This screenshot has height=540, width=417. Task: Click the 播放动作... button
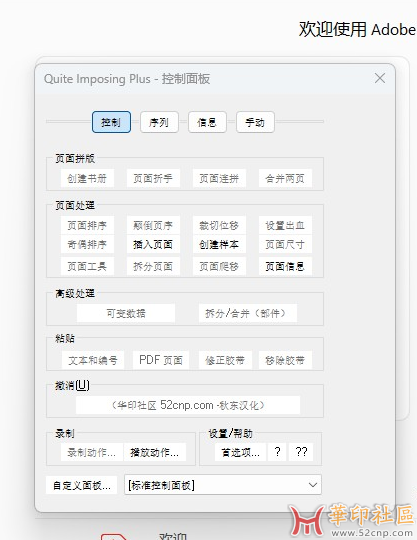click(x=155, y=452)
